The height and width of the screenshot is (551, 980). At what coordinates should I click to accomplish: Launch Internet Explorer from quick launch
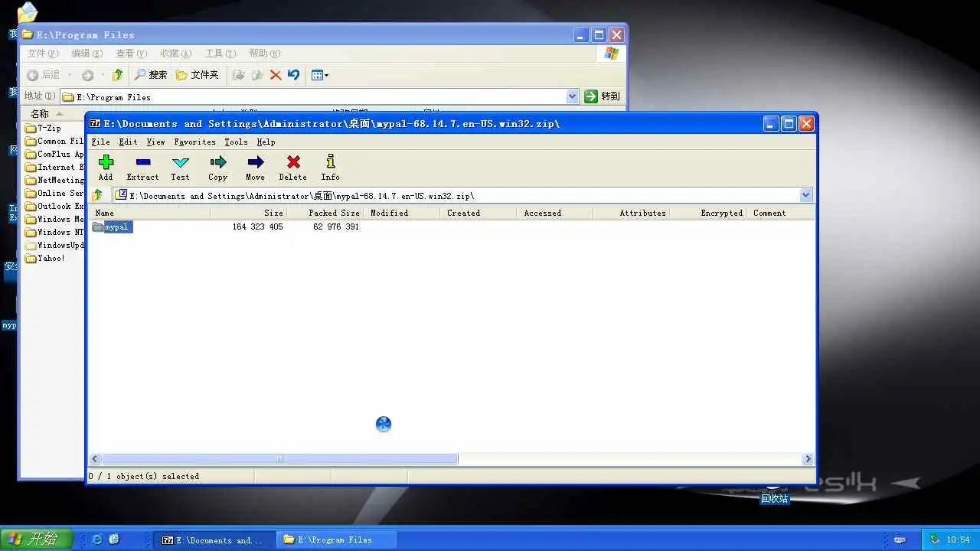[97, 540]
